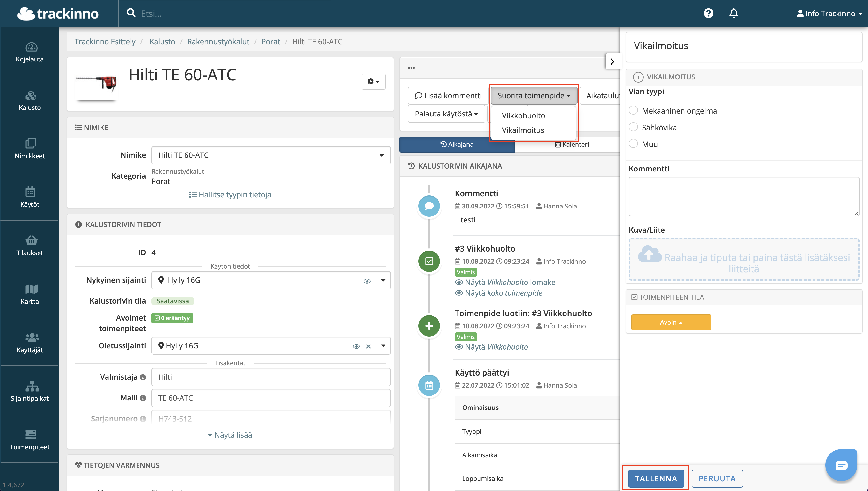Click orange Avoin status selector
This screenshot has width=868, height=491.
pyautogui.click(x=671, y=322)
